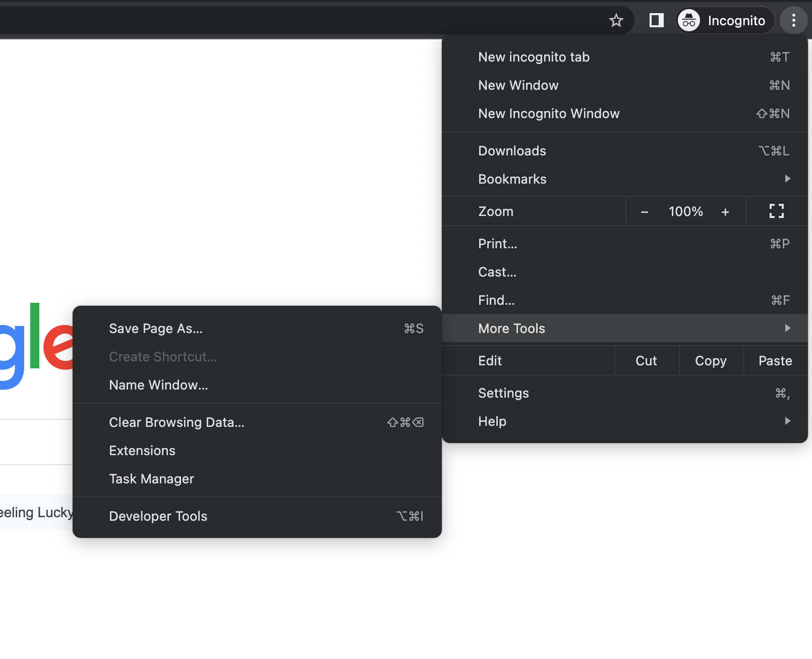812x659 pixels.
Task: Select Name Window... item
Action: [257, 385]
